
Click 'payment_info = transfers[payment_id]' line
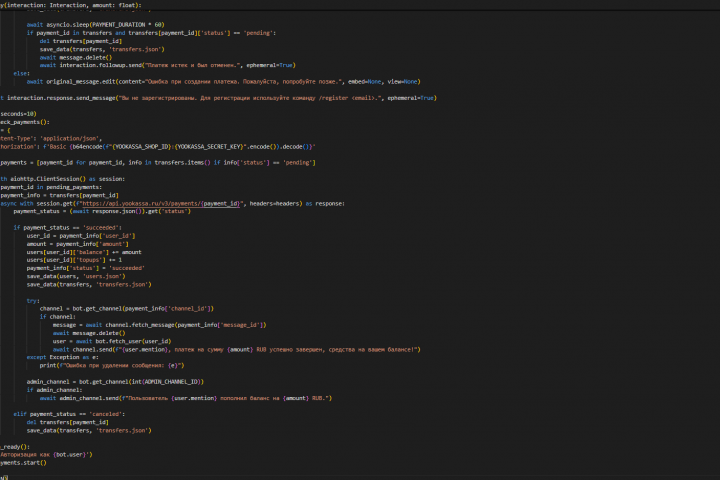tap(59, 195)
